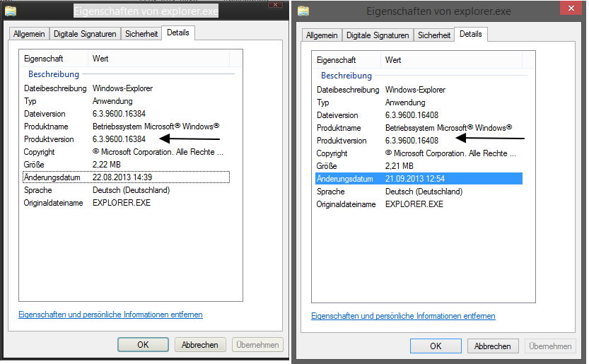The width and height of the screenshot is (589, 364).
Task: Select the highlighted Änderungsdatum row in the right dialog
Action: pos(418,179)
